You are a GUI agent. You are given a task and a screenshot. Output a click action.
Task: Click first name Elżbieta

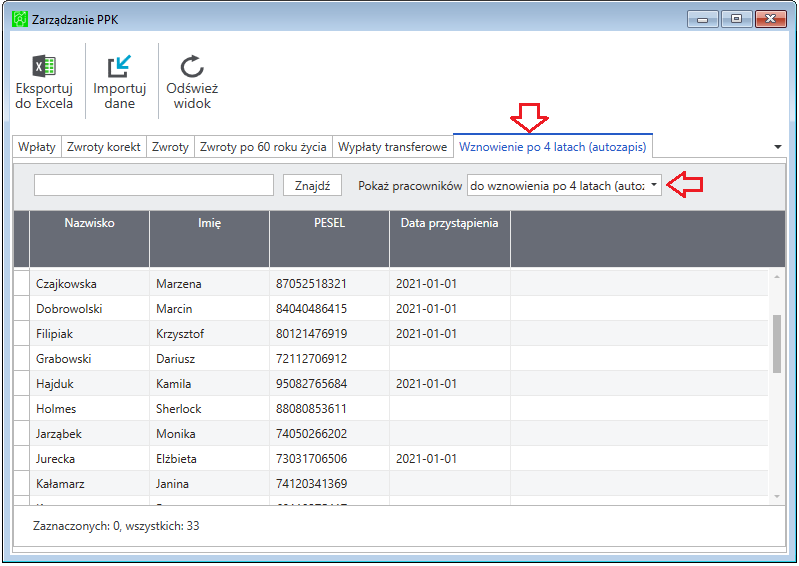pyautogui.click(x=176, y=459)
